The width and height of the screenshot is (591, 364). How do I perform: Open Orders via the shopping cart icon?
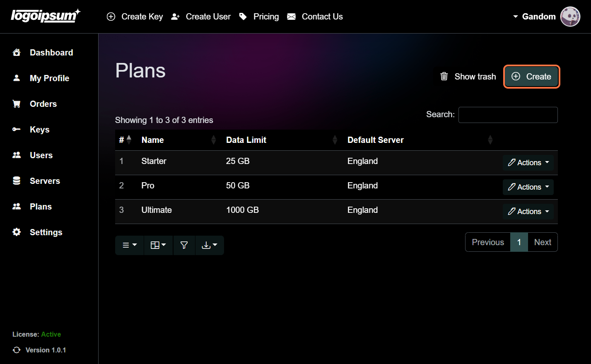pos(16,104)
